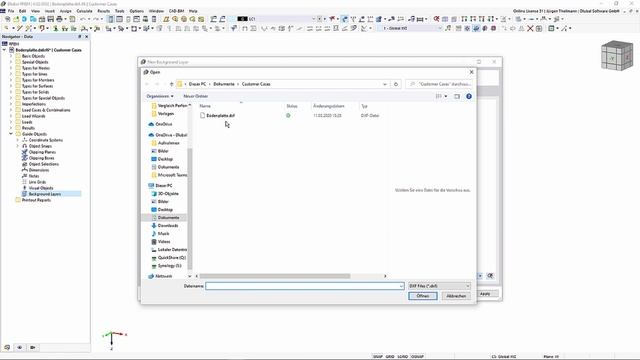This screenshot has height=360, width=640.
Task: Expand Types for Members node
Action: [x=11, y=80]
